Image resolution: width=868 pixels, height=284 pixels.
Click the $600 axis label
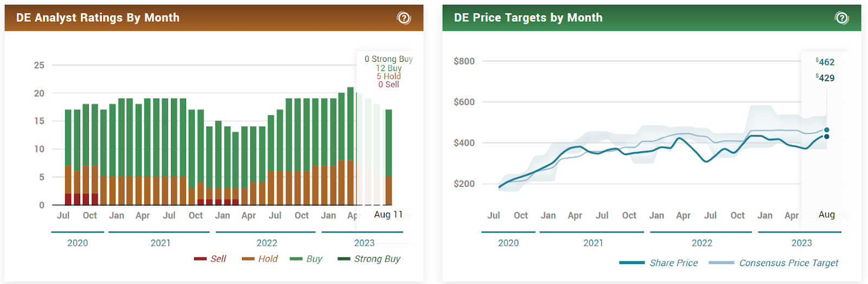pos(464,102)
